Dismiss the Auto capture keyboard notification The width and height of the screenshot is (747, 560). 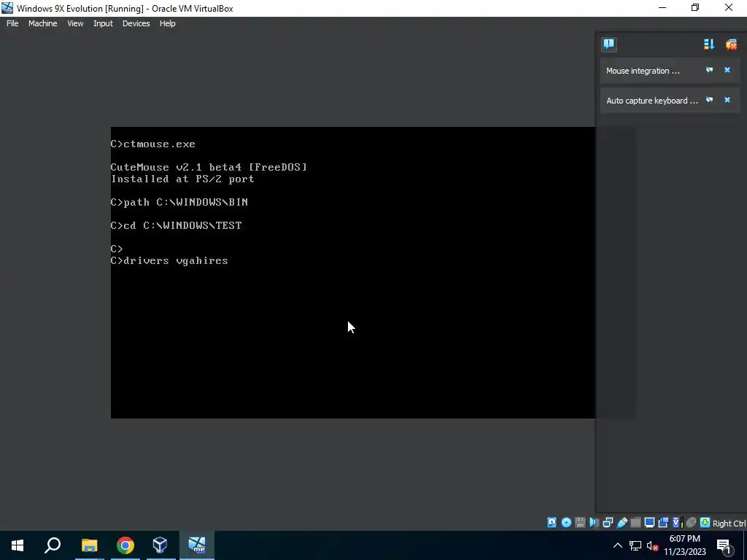[727, 100]
